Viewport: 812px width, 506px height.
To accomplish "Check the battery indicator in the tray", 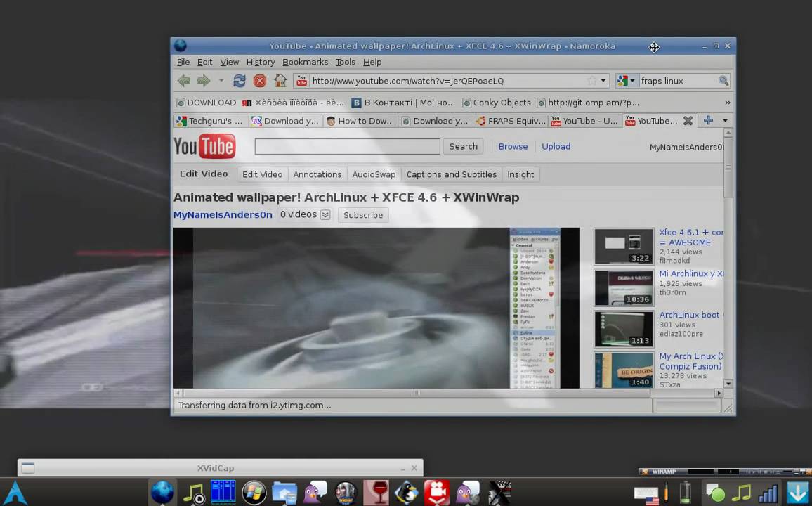I will pyautogui.click(x=685, y=493).
